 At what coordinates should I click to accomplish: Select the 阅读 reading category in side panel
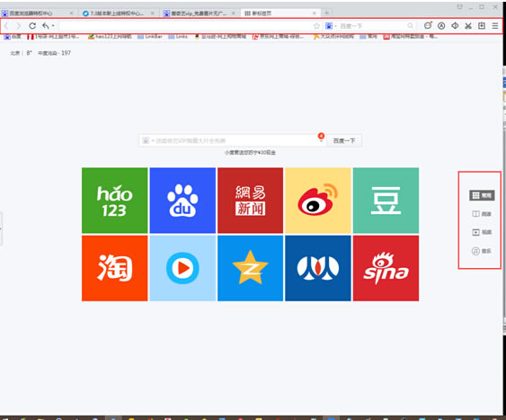pos(482,214)
